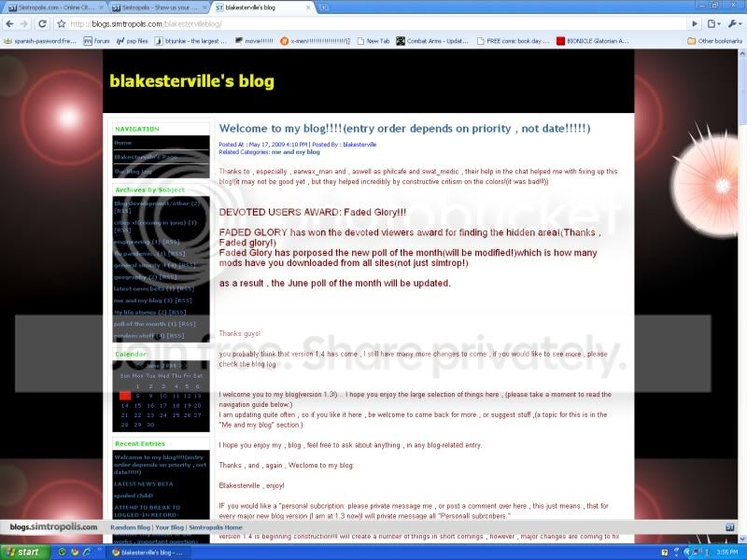Viewport: 747px width, 560px height.
Task: Switch to the 'Simtropolis - Show us your' tab
Action: click(x=159, y=7)
